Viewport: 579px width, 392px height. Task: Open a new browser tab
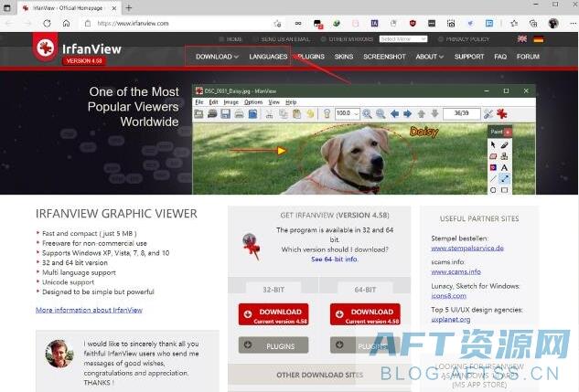point(128,7)
